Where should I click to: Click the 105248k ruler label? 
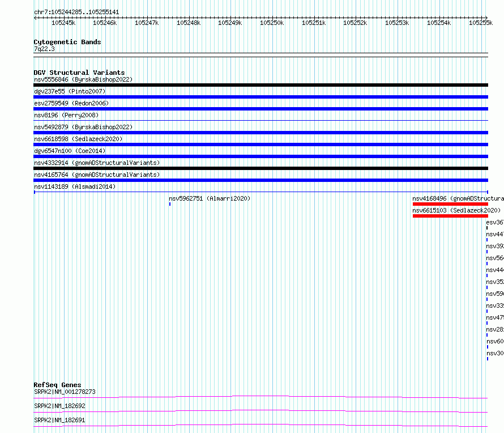(x=189, y=23)
